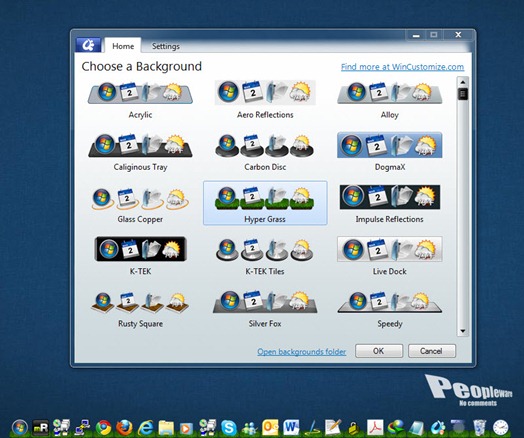The width and height of the screenshot is (524, 438).
Task: Minimize the ObjectDock window
Action: (x=416, y=35)
